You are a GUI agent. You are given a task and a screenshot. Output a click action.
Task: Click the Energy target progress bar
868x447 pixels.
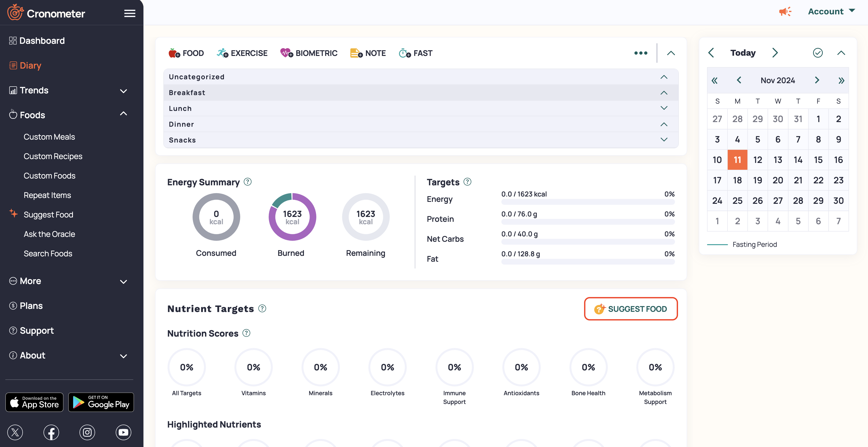click(588, 202)
